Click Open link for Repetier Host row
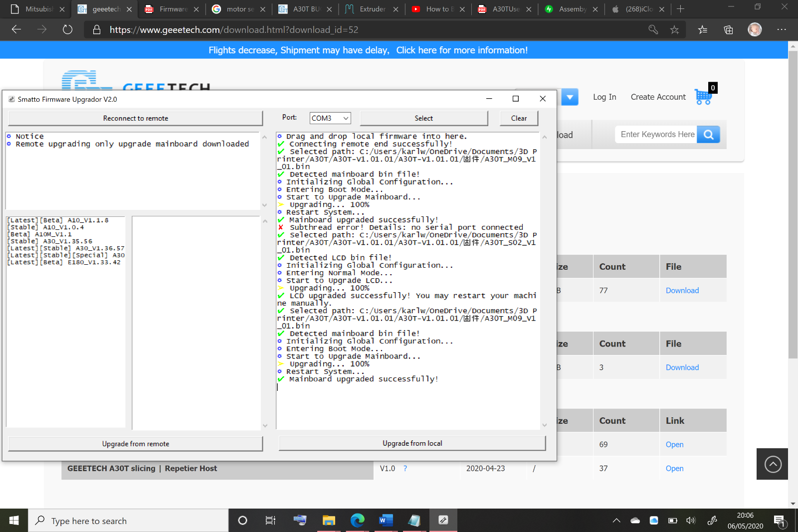Screen dimensions: 798x532 click(674, 469)
